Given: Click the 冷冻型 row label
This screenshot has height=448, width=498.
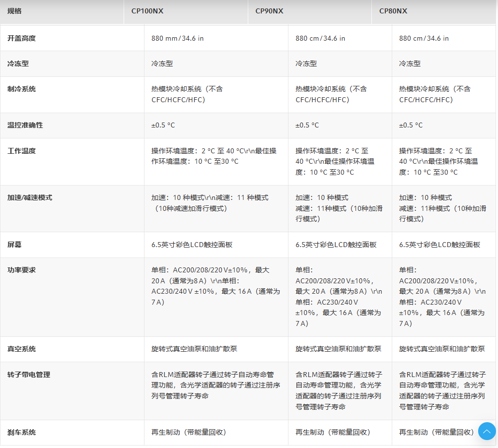Looking at the screenshot, I should click(x=18, y=64).
